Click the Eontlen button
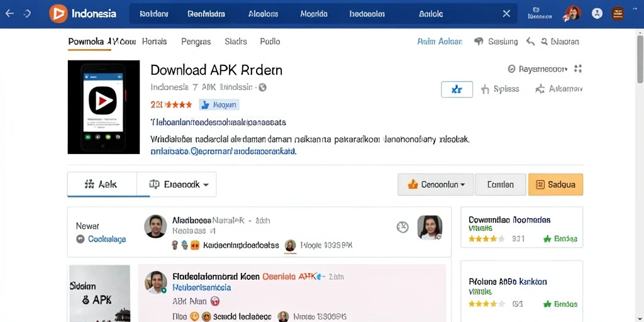 [500, 184]
